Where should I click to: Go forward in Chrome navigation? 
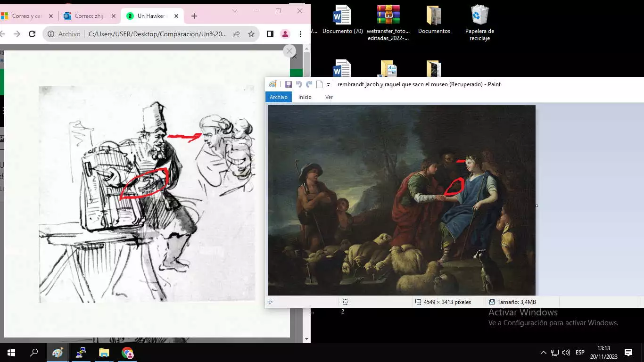point(17,34)
